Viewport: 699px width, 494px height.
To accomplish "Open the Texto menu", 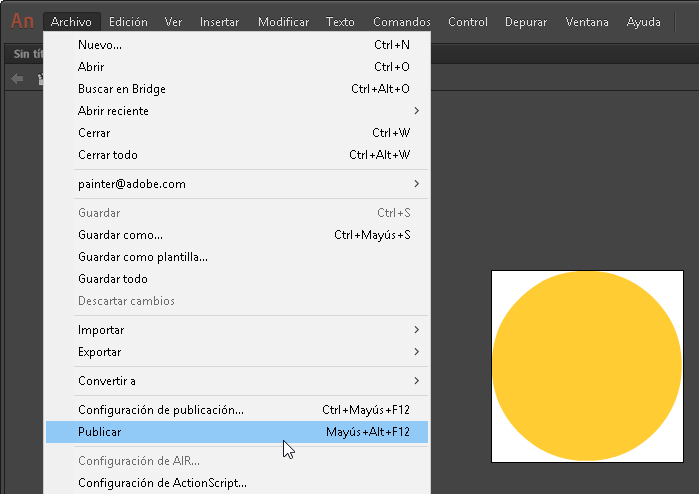I will pyautogui.click(x=340, y=22).
